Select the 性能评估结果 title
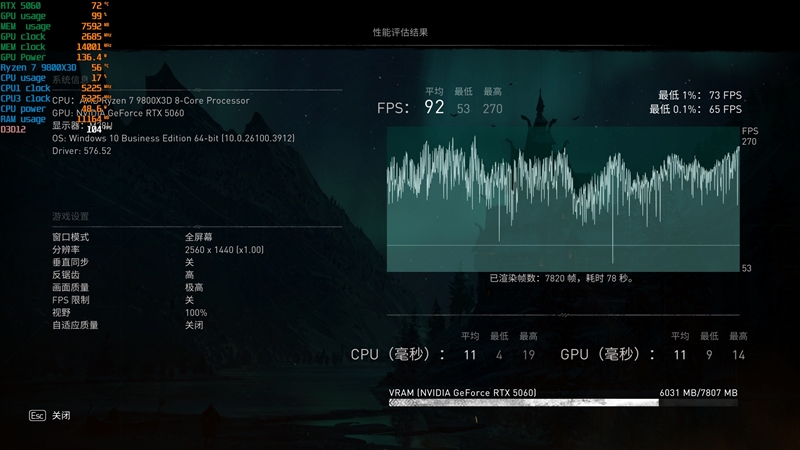The height and width of the screenshot is (450, 800). (x=400, y=32)
